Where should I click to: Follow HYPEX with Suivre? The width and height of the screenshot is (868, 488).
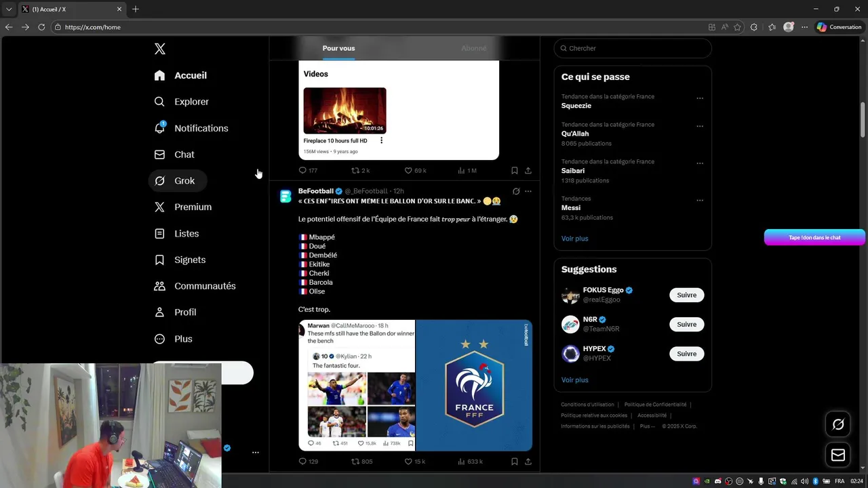click(x=686, y=354)
